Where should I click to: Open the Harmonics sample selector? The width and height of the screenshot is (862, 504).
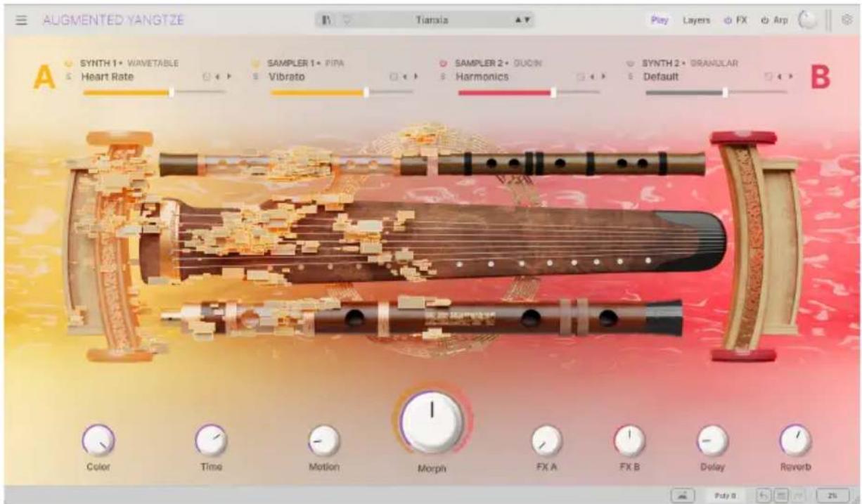click(482, 77)
